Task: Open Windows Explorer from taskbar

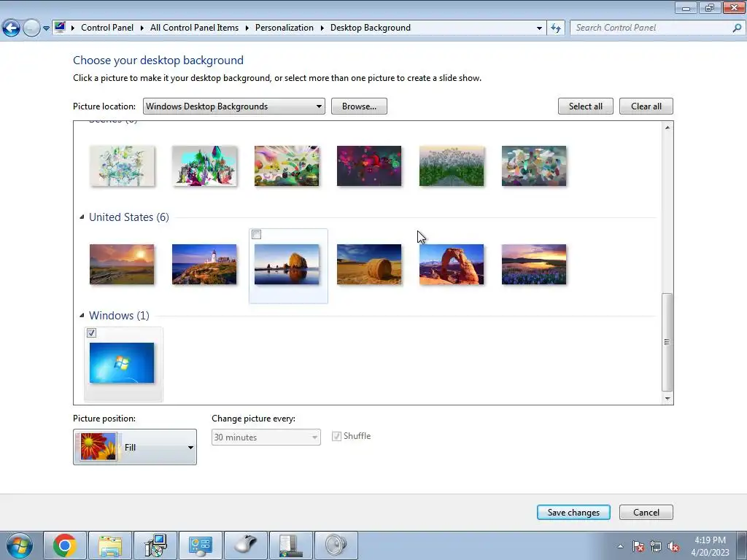Action: click(x=110, y=545)
